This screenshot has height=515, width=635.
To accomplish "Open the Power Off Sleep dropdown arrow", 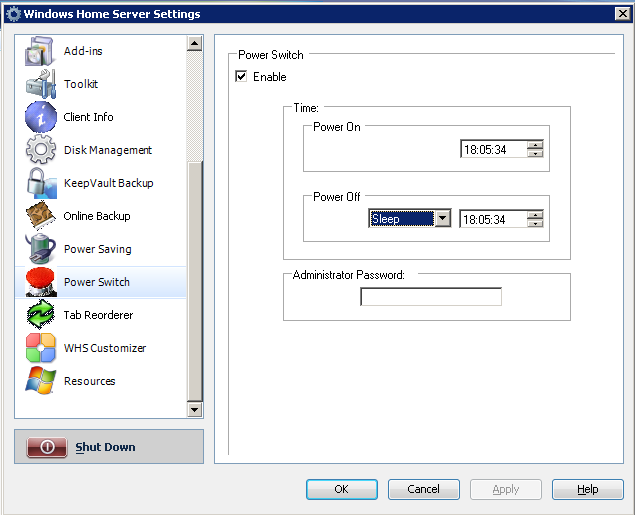I will (x=443, y=219).
